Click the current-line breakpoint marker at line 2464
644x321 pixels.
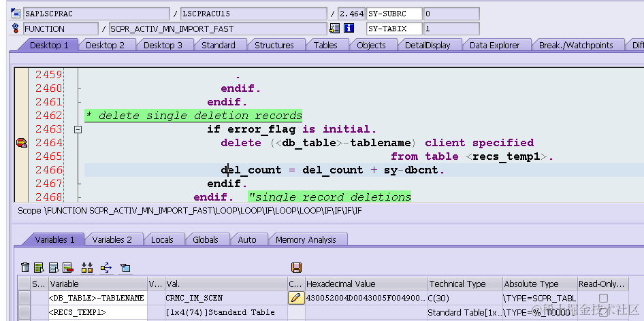pos(21,143)
